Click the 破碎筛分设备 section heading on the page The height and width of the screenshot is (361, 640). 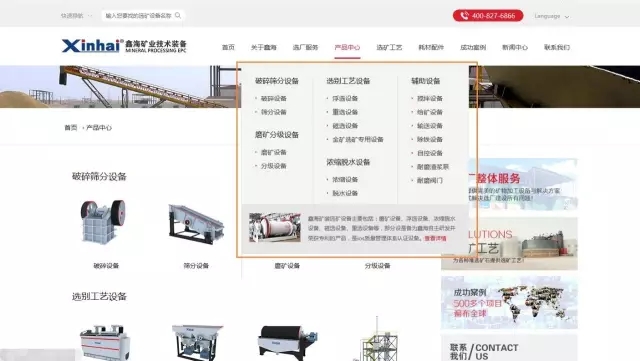(x=99, y=176)
